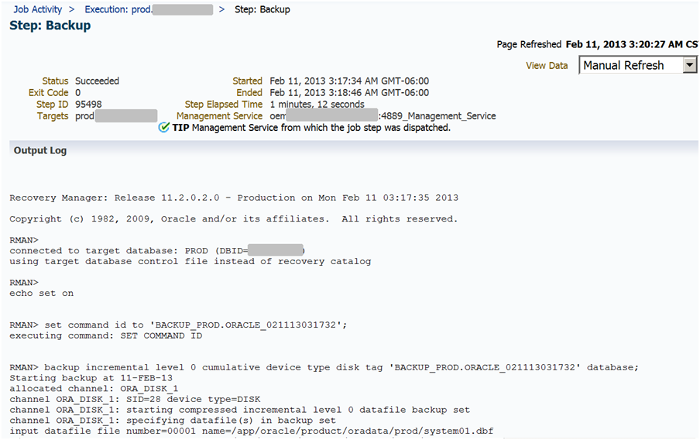Click the Oracle copyright line
Screen dimensions: 700x440
(233, 219)
